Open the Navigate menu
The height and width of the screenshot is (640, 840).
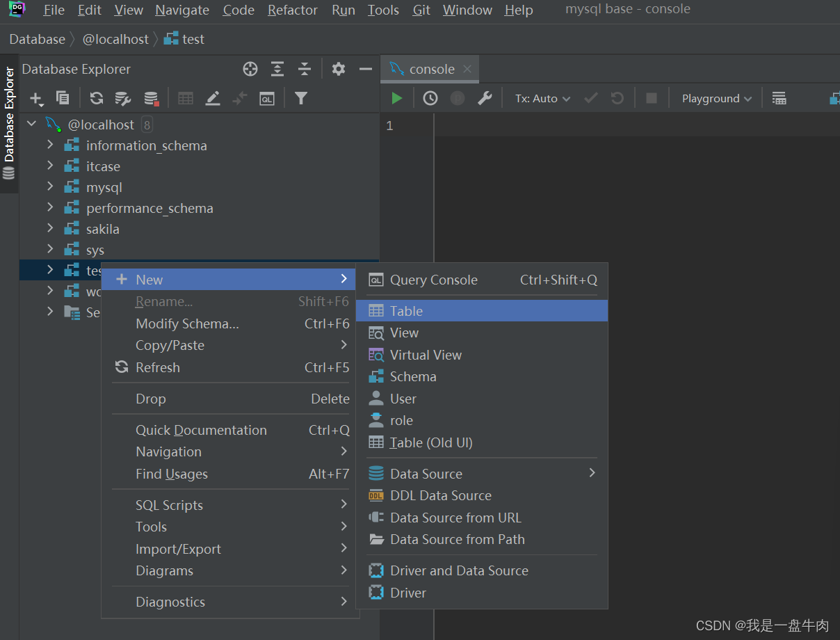point(182,10)
